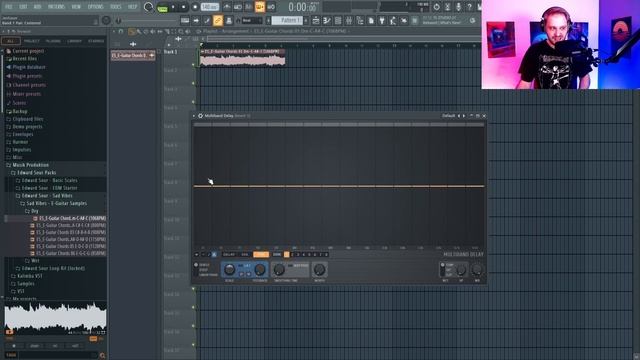Select the Slice tool in Playlist toolbar
The width and height of the screenshot is (640, 360).
[x=167, y=31]
